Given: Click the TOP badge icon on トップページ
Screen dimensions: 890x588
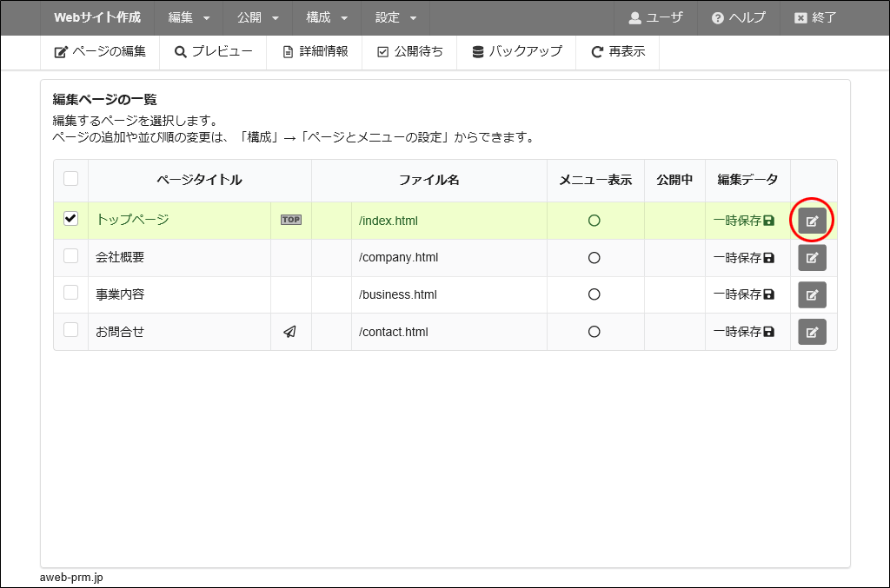Looking at the screenshot, I should tap(290, 220).
